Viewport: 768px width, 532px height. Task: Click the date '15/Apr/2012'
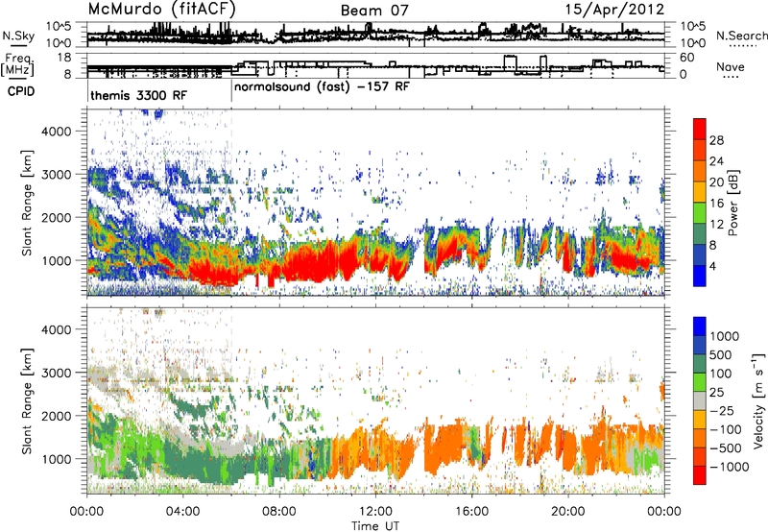(614, 10)
